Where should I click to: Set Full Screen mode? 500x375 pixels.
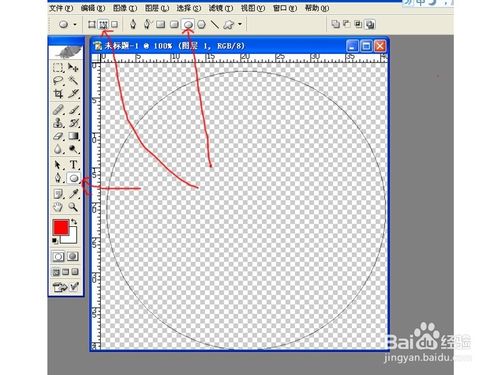(75, 272)
